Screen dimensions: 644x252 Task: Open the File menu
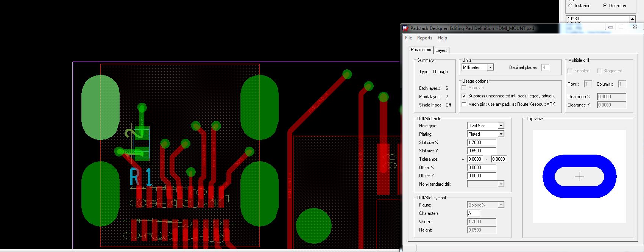409,38
